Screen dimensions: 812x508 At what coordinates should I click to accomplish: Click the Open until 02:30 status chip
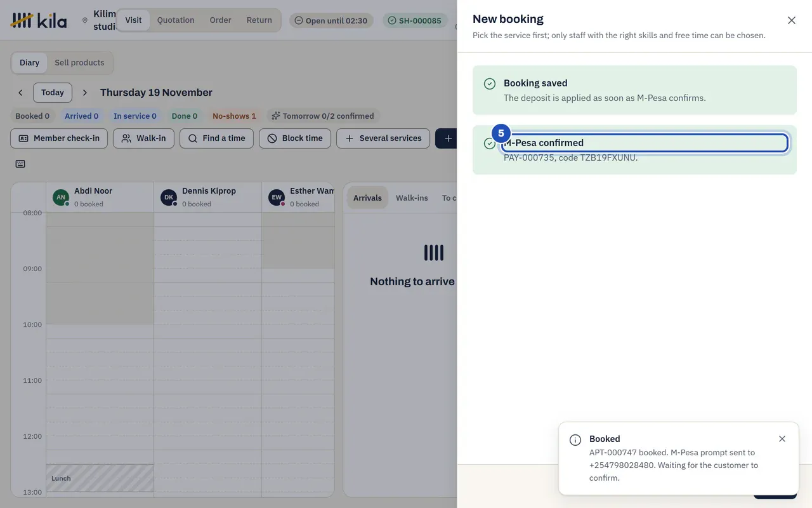[x=331, y=20]
